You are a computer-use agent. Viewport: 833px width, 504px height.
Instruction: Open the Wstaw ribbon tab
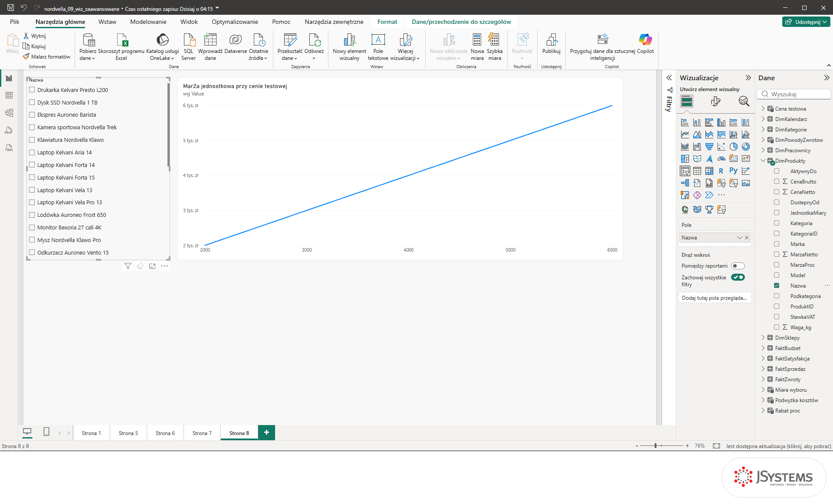point(107,22)
